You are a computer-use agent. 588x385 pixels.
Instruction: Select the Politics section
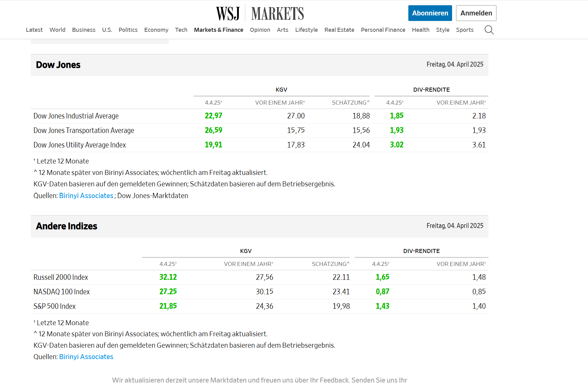pos(128,30)
